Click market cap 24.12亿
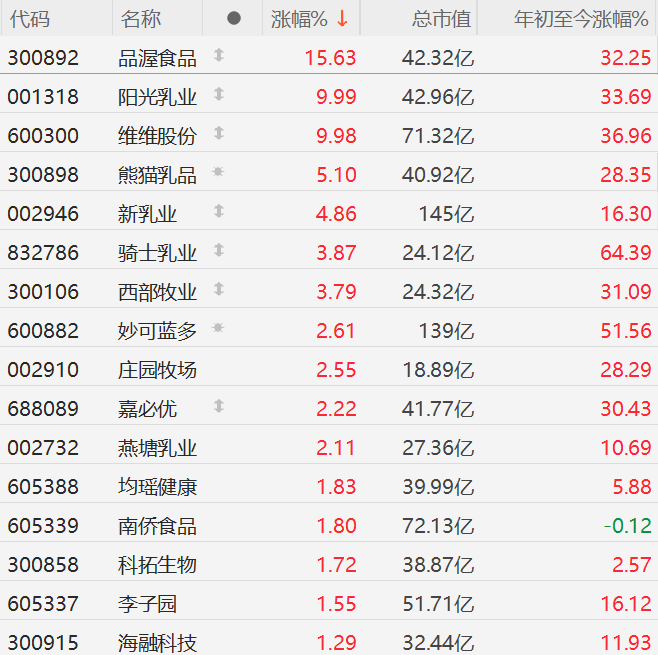Screen dimensions: 658x655 (x=438, y=253)
